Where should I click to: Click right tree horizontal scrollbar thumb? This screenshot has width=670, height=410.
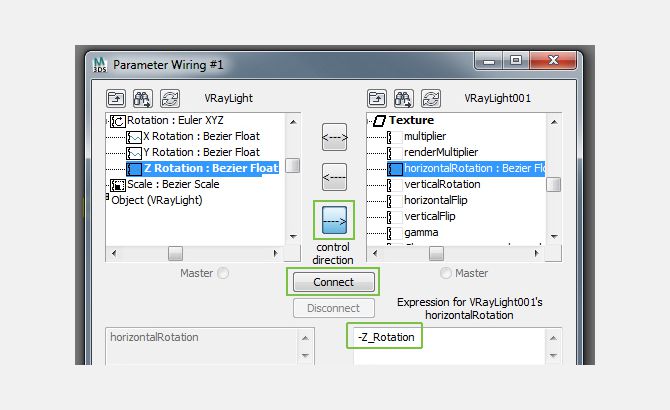436,253
